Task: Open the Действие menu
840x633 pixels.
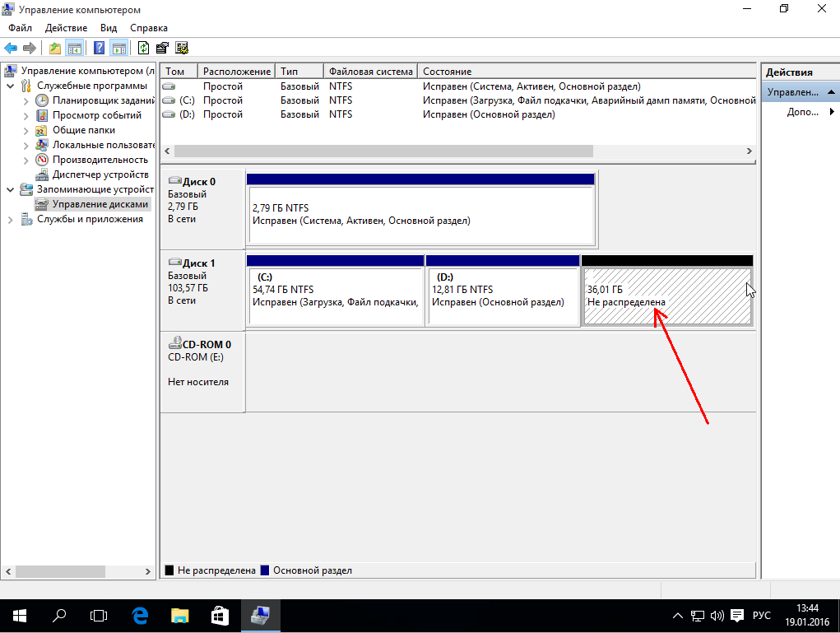Action: (x=66, y=28)
